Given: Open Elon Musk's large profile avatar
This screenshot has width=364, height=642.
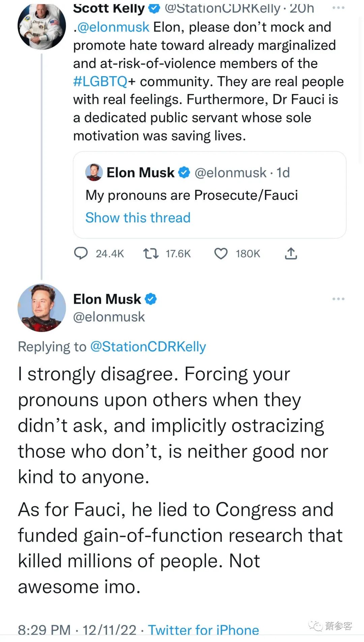Looking at the screenshot, I should [x=42, y=308].
